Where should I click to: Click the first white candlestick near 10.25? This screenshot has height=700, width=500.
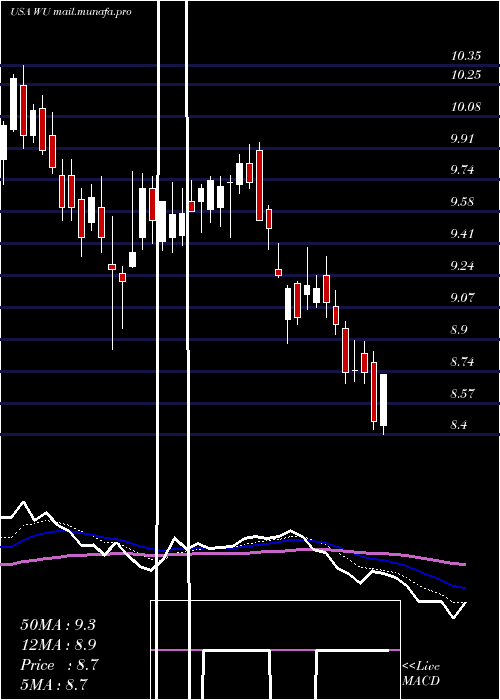13,104
